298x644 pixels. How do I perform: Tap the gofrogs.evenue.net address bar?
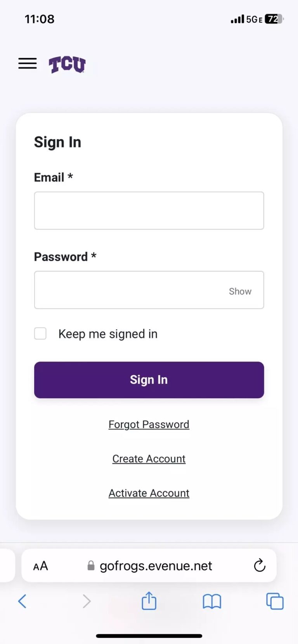(x=156, y=566)
